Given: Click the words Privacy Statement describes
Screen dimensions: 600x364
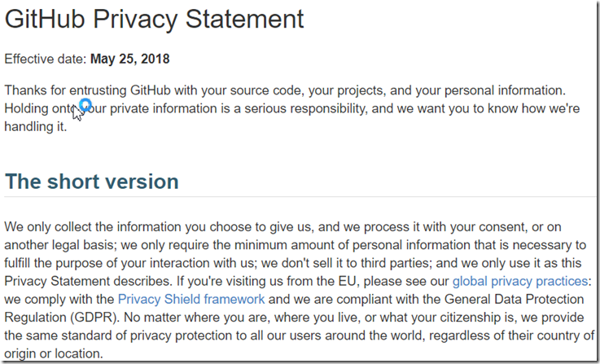Looking at the screenshot, I should [87, 281].
